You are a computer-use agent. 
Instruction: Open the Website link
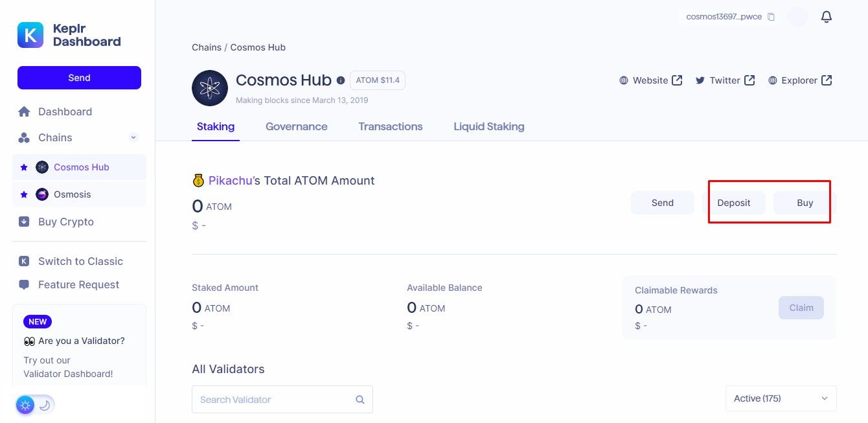coord(650,80)
